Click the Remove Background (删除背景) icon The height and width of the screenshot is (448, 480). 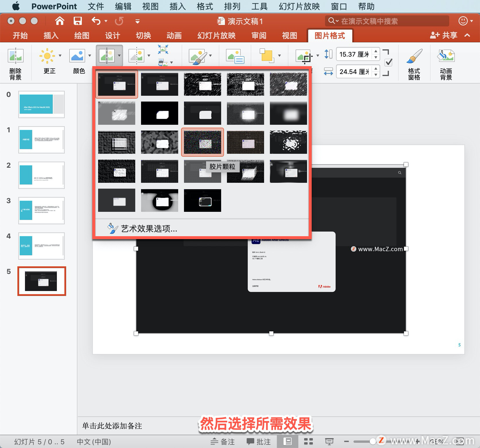point(15,56)
